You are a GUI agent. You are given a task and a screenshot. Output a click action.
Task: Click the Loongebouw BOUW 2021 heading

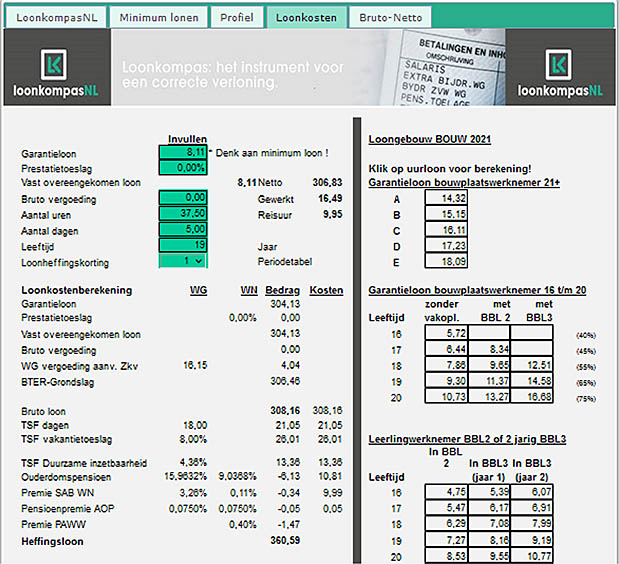tap(430, 139)
